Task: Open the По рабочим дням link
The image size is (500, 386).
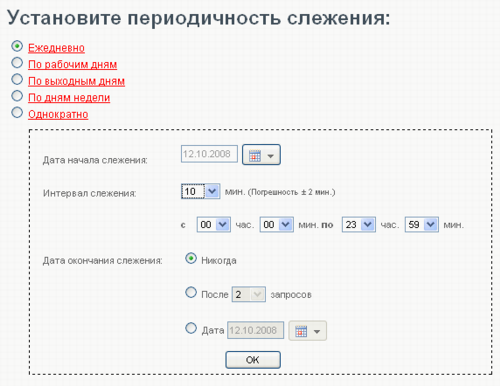Action: 72,64
